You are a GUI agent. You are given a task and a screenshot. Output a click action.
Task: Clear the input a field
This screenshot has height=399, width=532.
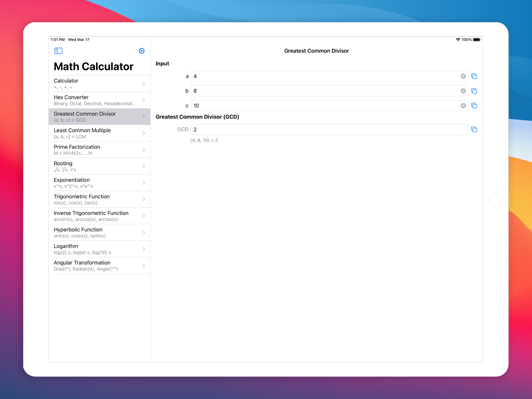pyautogui.click(x=463, y=76)
